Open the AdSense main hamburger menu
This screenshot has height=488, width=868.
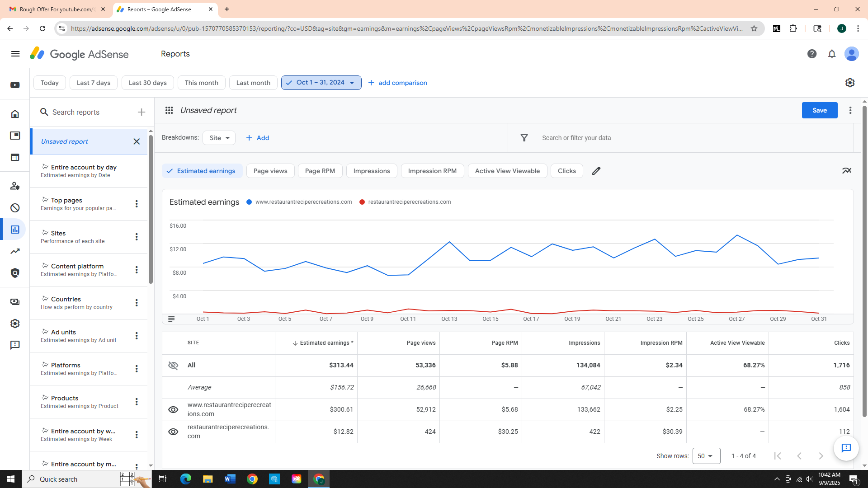(x=15, y=54)
